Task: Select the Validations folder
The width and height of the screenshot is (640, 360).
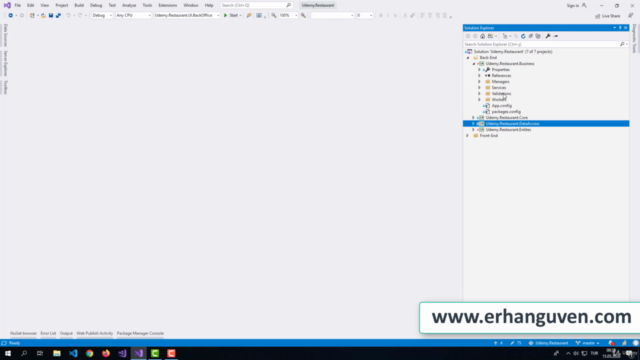Action: tap(501, 93)
